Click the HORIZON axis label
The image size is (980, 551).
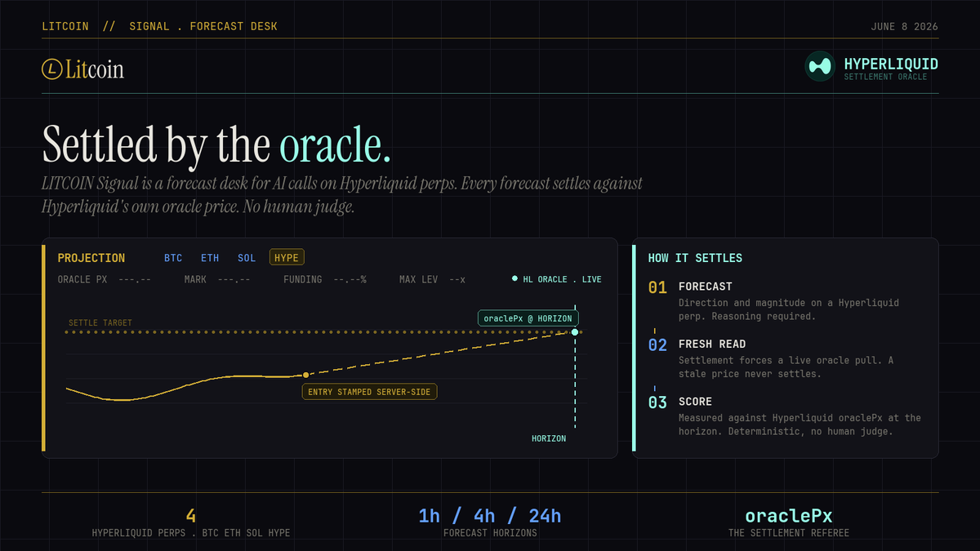pyautogui.click(x=549, y=438)
